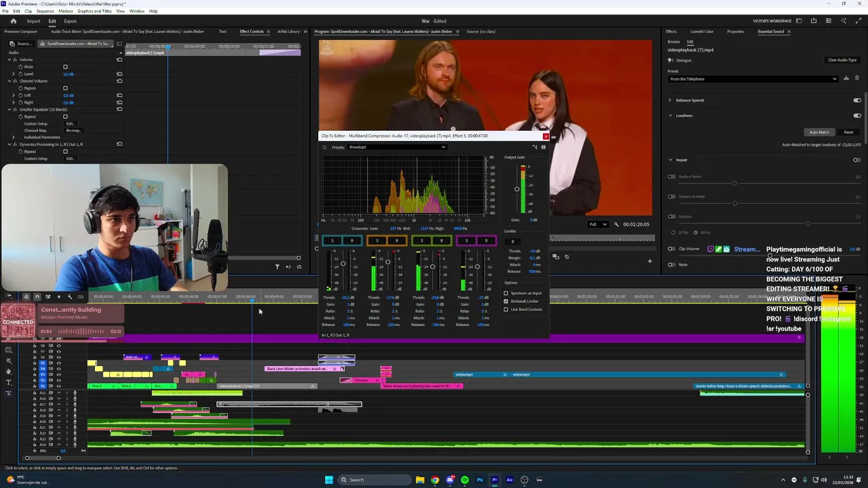Reset the Graphic Equalizer effect
Image resolution: width=868 pixels, height=488 pixels.
tap(119, 109)
